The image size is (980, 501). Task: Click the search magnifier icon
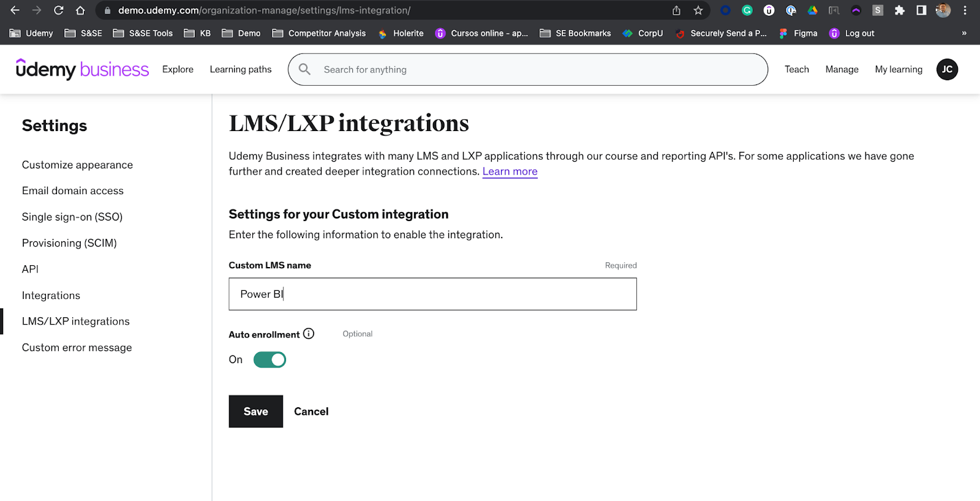coord(304,69)
